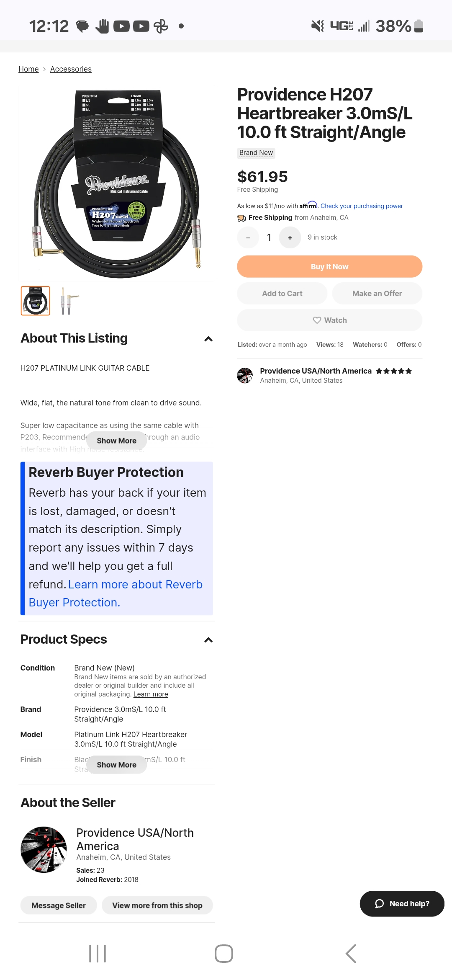Tap the Android home square button
The height and width of the screenshot is (980, 452).
pos(224,954)
